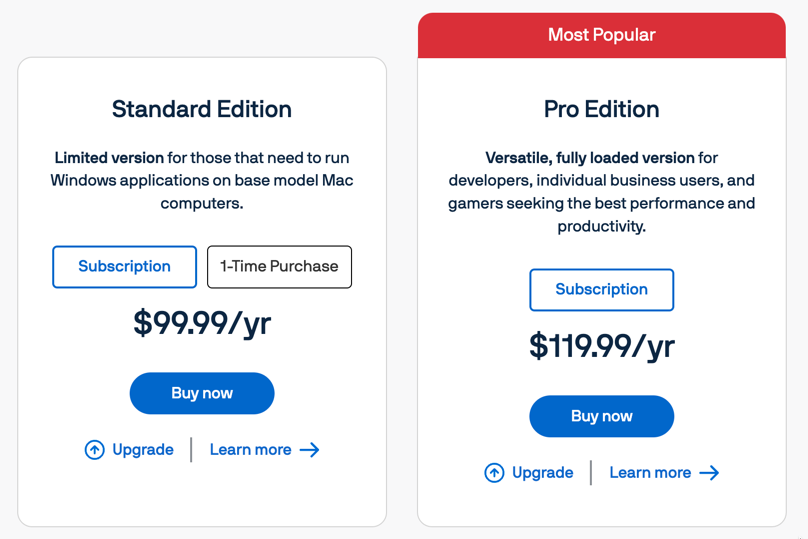Buy the Pro Edition now
Viewport: 808px width, 539px height.
(x=601, y=416)
